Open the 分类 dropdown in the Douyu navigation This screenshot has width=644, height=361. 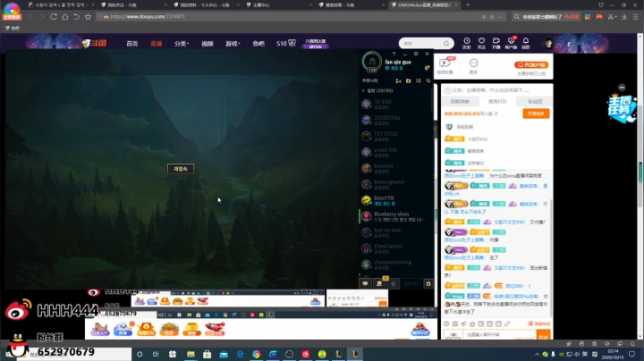pos(181,44)
